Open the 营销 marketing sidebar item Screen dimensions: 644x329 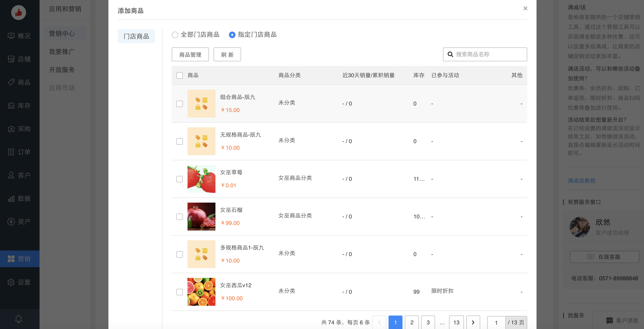coord(20,259)
